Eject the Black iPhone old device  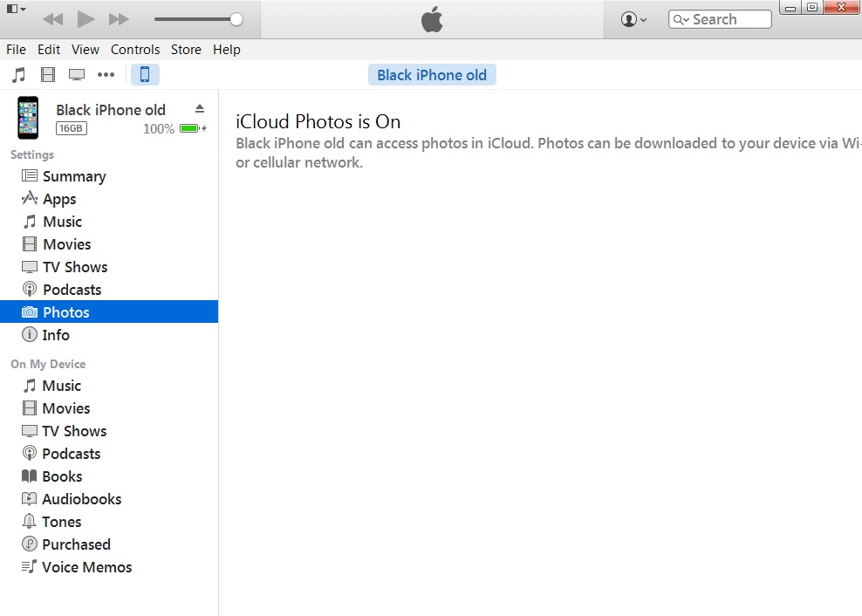click(x=200, y=109)
